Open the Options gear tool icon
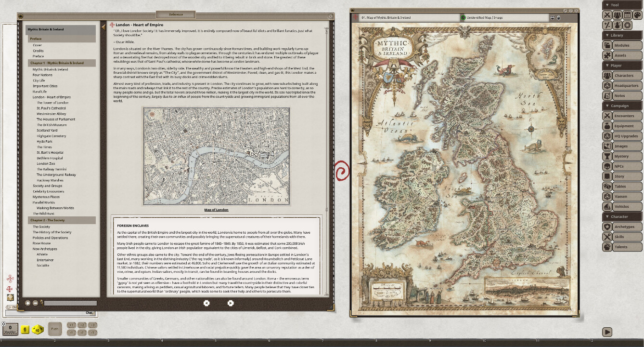This screenshot has width=644, height=347. (628, 25)
